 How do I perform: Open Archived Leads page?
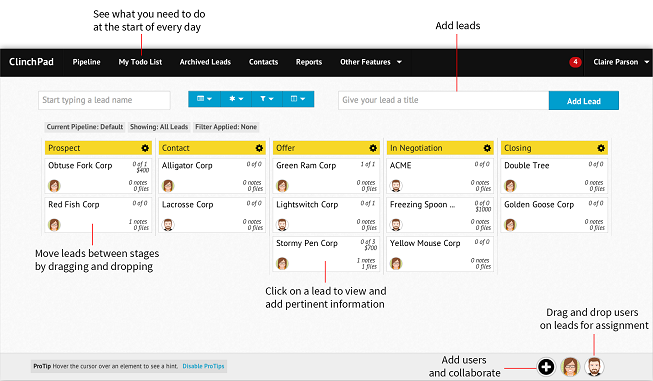point(205,62)
